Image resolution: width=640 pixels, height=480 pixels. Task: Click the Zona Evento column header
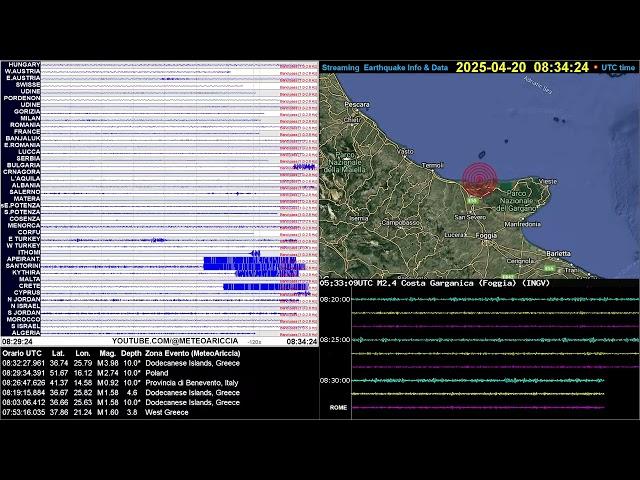coord(193,353)
